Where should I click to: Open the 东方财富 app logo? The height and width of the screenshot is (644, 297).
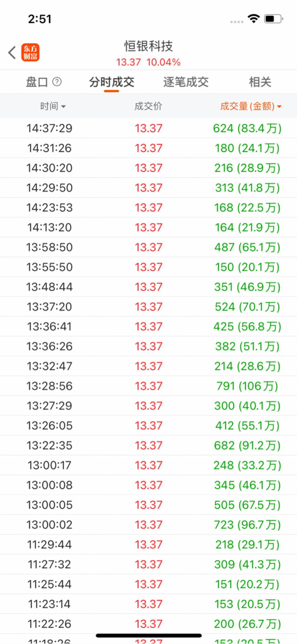pyautogui.click(x=30, y=53)
